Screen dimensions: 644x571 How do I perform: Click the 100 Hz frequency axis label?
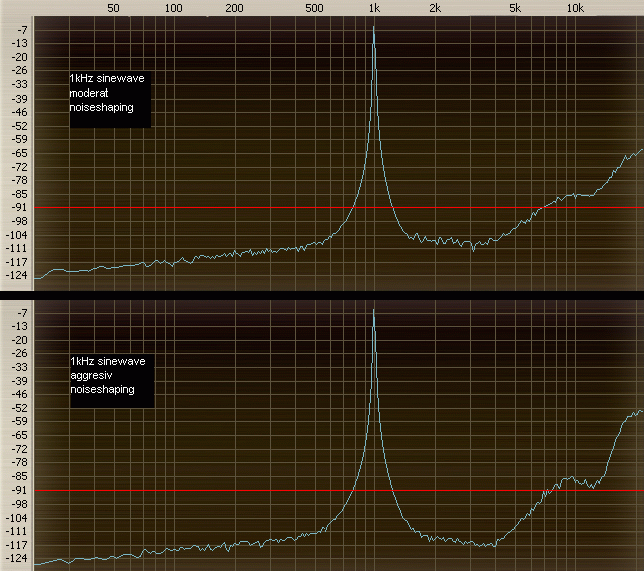173,8
